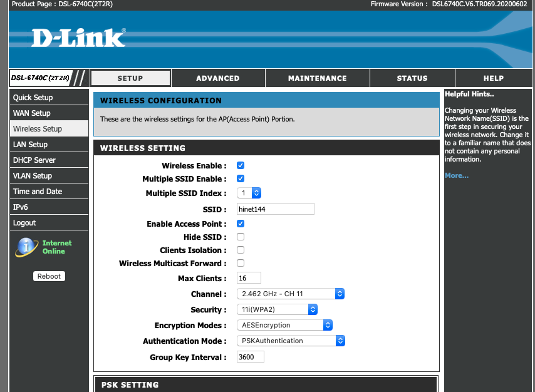535x392 pixels.
Task: Open WAN Setup in sidebar
Action: (x=32, y=113)
